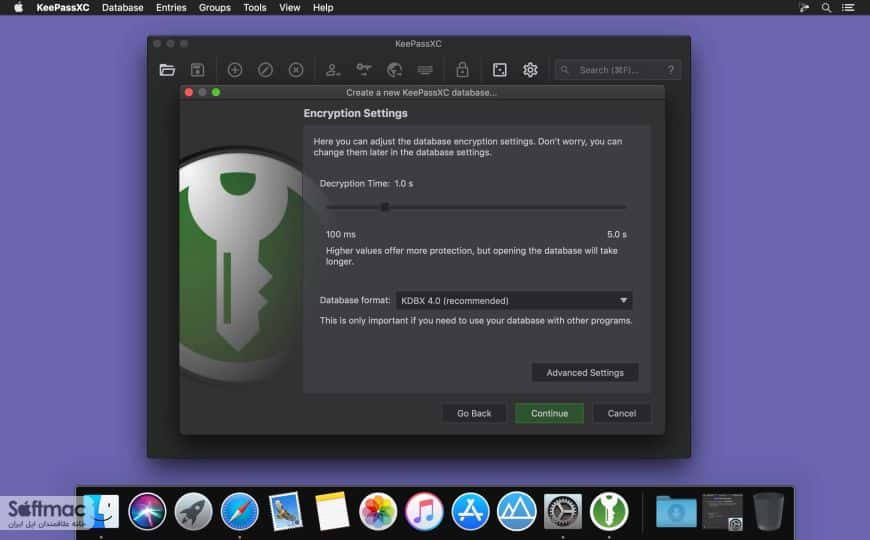Click the Go Back button
The width and height of the screenshot is (870, 540).
tap(474, 413)
